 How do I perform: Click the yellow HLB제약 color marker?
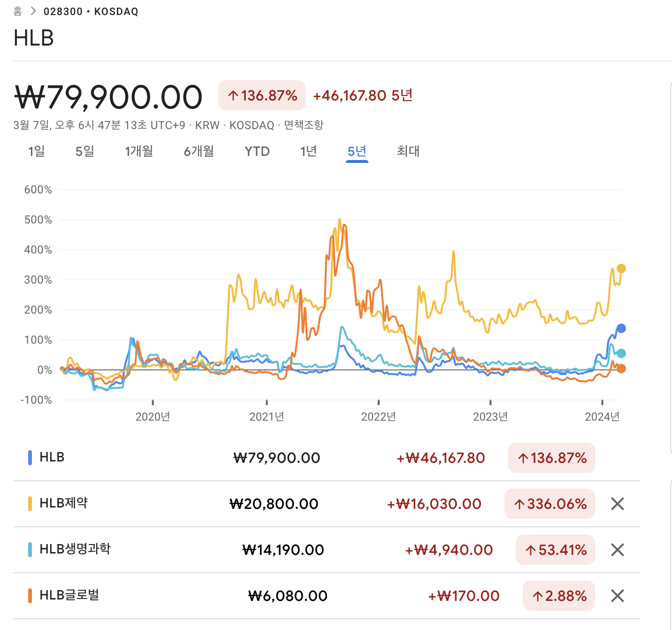tap(30, 504)
